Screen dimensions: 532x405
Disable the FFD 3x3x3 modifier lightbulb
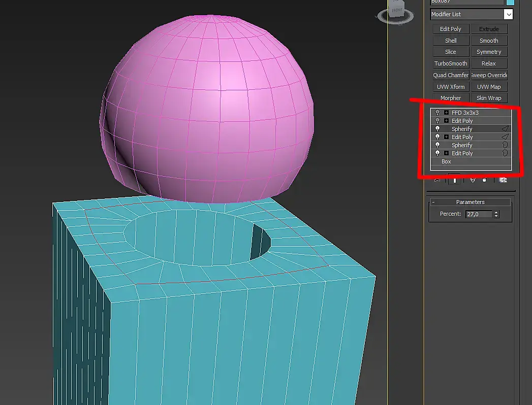(x=437, y=113)
